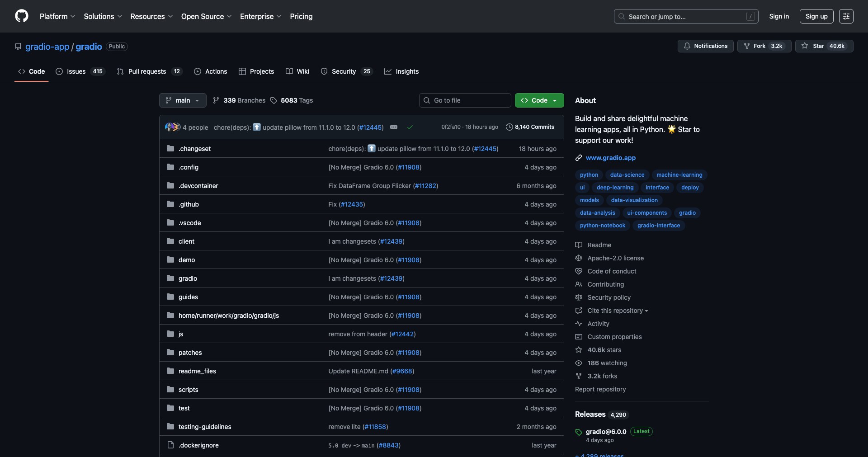Open the Issues tab
868x457 pixels.
coord(80,71)
